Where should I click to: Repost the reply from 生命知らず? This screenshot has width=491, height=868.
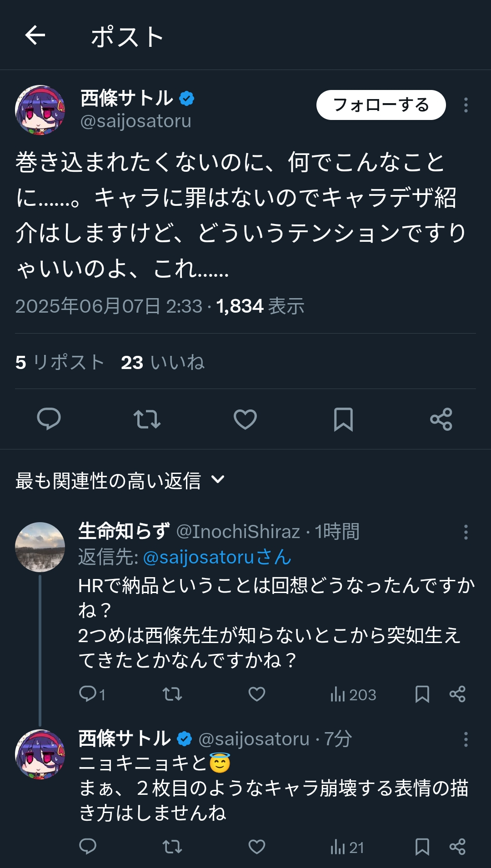[172, 694]
